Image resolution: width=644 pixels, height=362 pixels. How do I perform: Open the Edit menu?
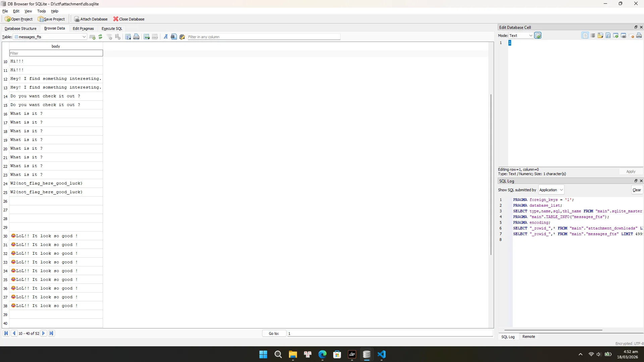pos(16,11)
